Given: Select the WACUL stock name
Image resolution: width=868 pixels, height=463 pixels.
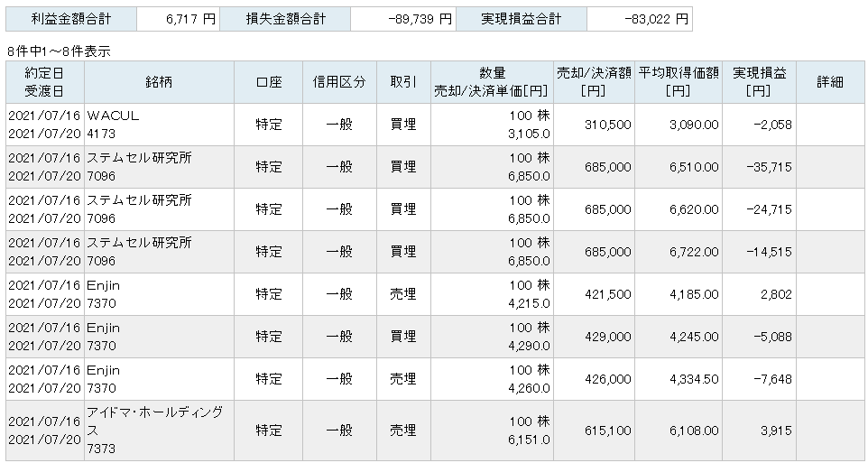Looking at the screenshot, I should tap(113, 116).
